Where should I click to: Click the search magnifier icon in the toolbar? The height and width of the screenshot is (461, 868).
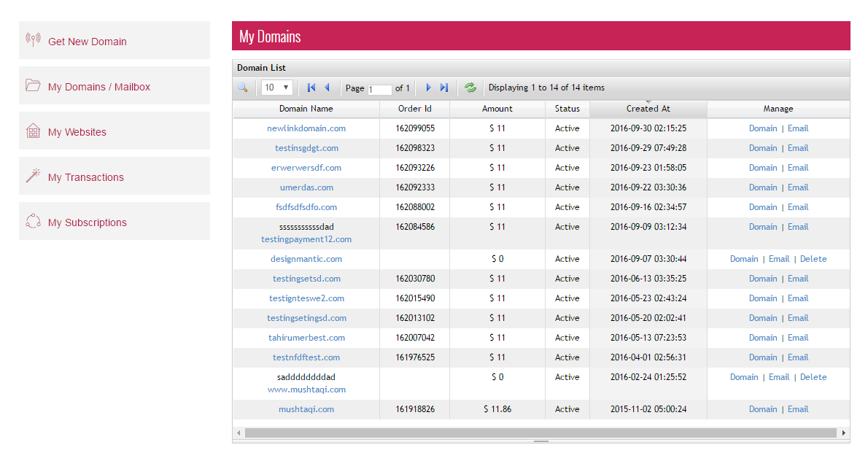[243, 87]
